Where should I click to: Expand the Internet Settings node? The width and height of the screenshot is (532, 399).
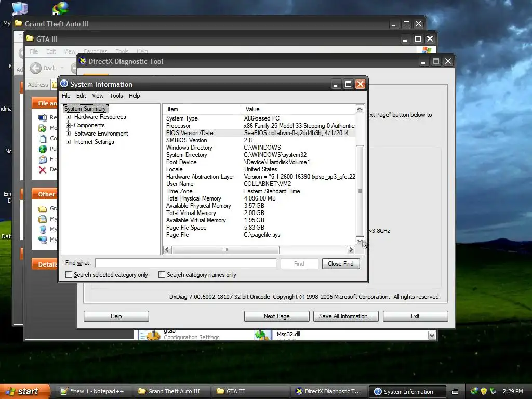[x=68, y=142]
